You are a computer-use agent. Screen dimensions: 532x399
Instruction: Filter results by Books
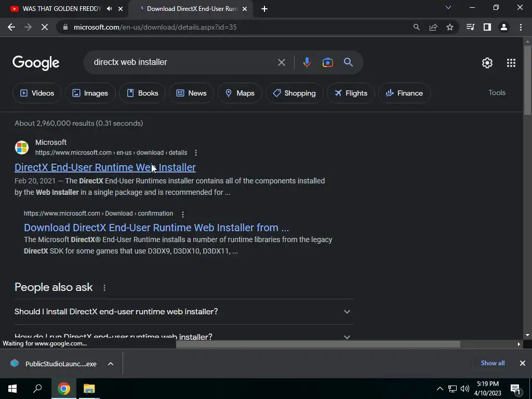pos(142,93)
